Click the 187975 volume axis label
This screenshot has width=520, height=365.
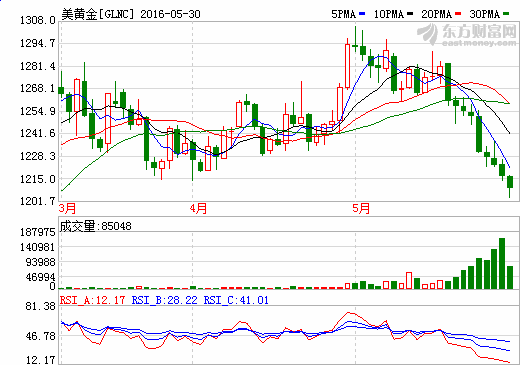click(38, 232)
